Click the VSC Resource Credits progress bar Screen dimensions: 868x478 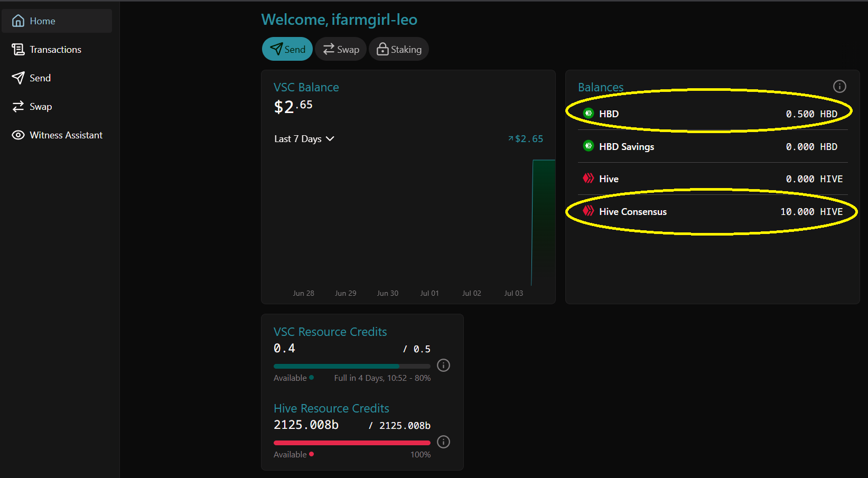[x=352, y=366]
